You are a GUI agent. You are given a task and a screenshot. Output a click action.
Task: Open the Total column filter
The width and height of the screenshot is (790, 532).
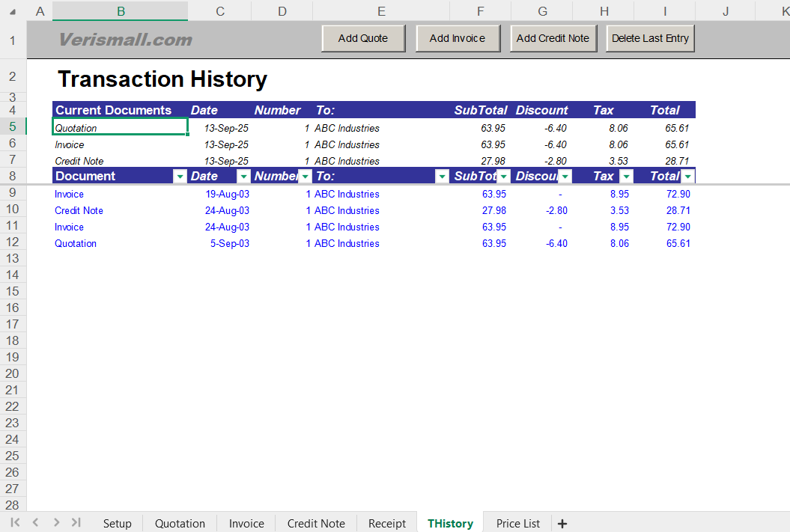click(x=688, y=176)
